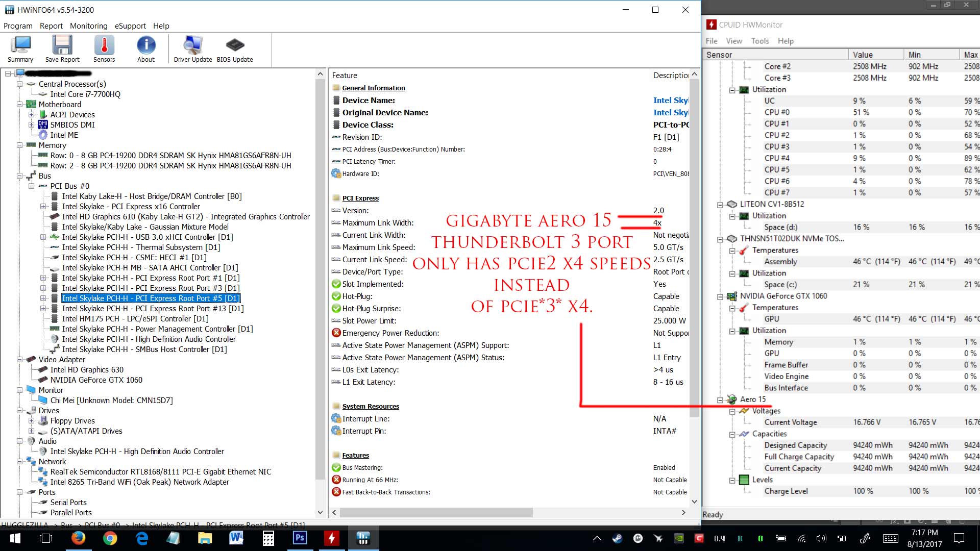Screen dimensions: 980x551
Task: Launch Firefox from the taskbar
Action: click(78, 538)
